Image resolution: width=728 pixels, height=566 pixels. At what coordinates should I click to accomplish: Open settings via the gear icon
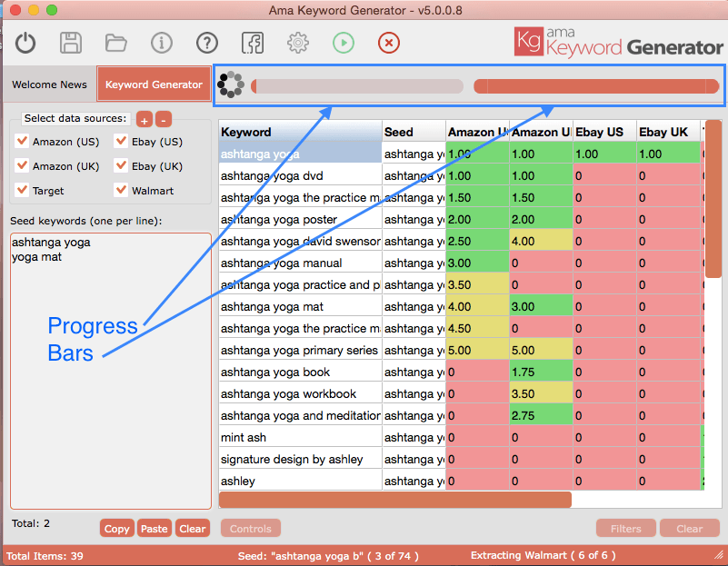pos(297,43)
